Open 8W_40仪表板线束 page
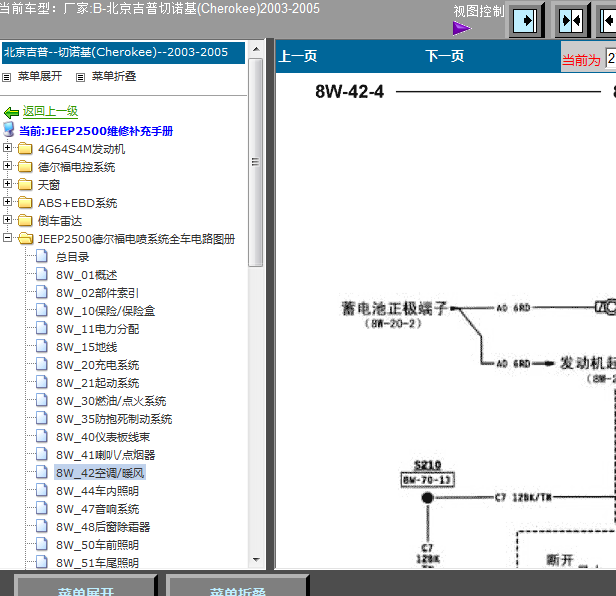The height and width of the screenshot is (596, 616). coord(103,437)
